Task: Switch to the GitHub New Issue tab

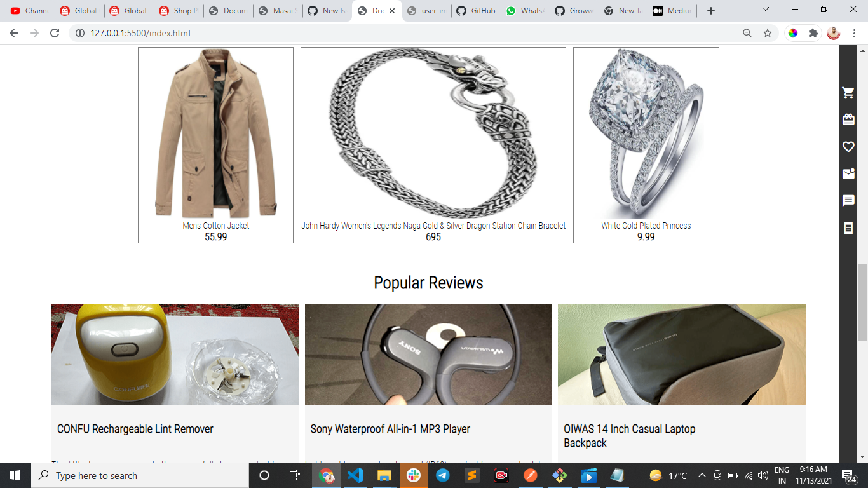Action: pyautogui.click(x=327, y=11)
